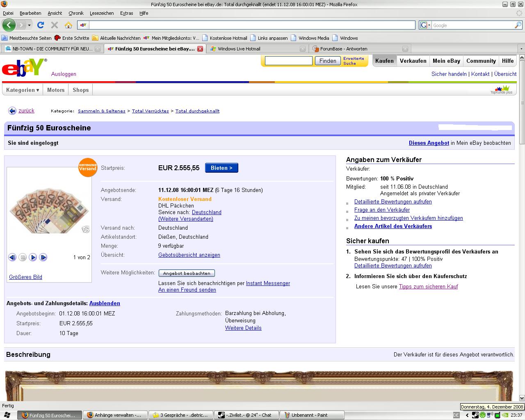
Task: Click the eBay logo
Action: click(24, 67)
